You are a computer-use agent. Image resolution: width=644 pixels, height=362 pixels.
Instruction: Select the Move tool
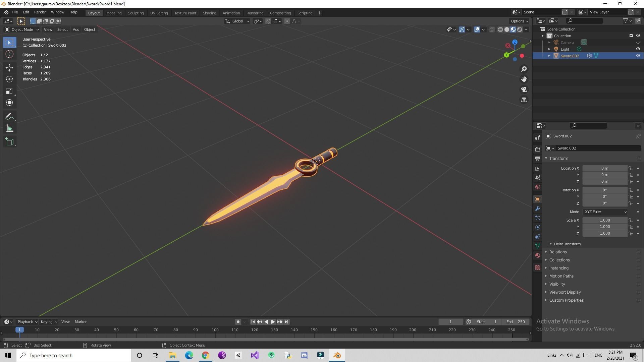click(x=9, y=68)
